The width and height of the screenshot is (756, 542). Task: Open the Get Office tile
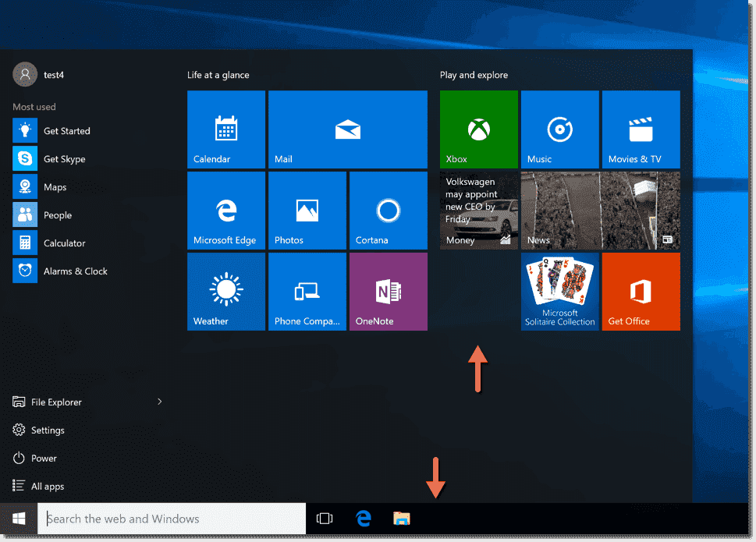641,292
